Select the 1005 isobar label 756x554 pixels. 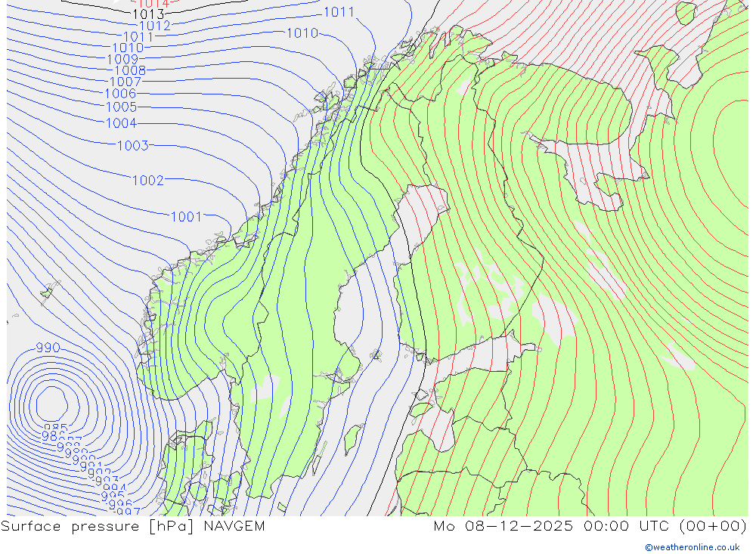click(122, 107)
